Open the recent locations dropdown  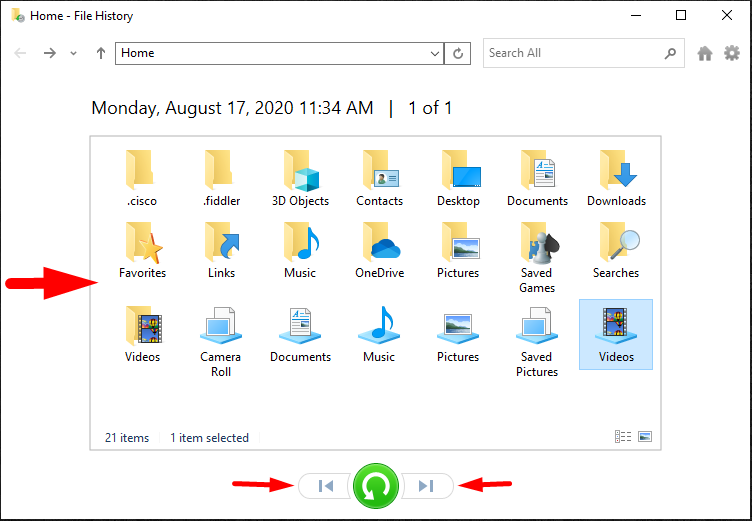pyautogui.click(x=74, y=54)
